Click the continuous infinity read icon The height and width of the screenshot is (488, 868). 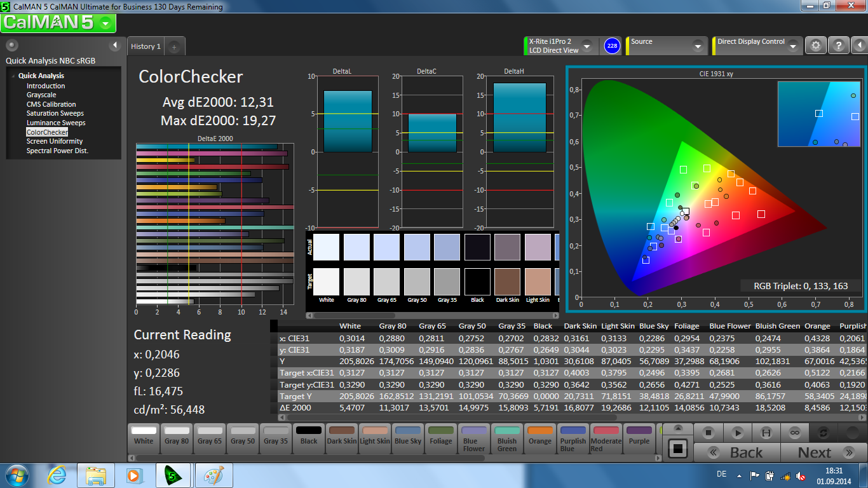point(794,433)
